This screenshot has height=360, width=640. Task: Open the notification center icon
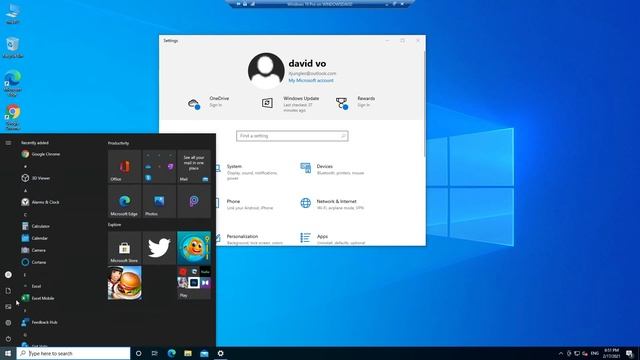[629, 353]
